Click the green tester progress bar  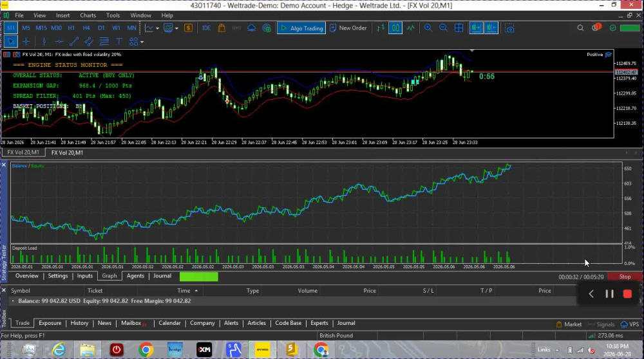199,277
